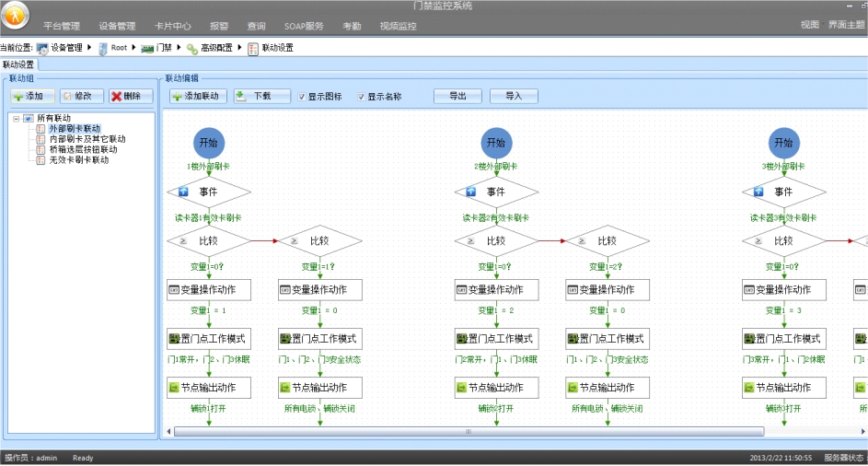This screenshot has width=868, height=466.
Task: Open the SOAP服务 menu
Action: pos(304,26)
